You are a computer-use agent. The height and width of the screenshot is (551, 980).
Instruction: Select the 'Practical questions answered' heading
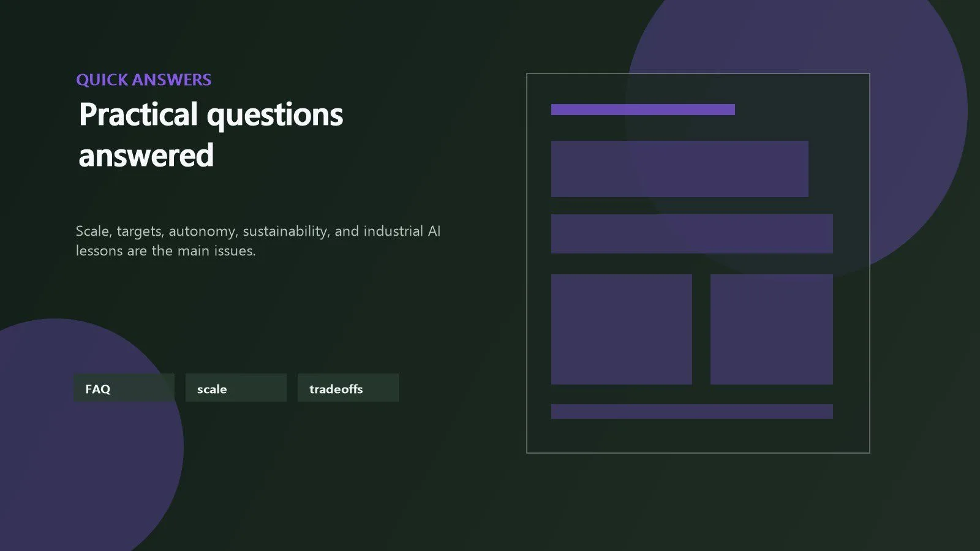(211, 135)
